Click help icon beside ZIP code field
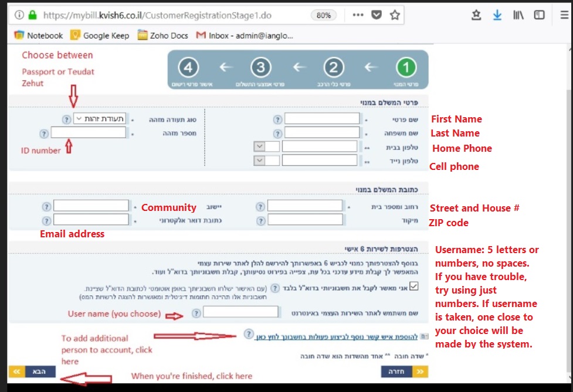This screenshot has width=573, height=392. pos(260,221)
